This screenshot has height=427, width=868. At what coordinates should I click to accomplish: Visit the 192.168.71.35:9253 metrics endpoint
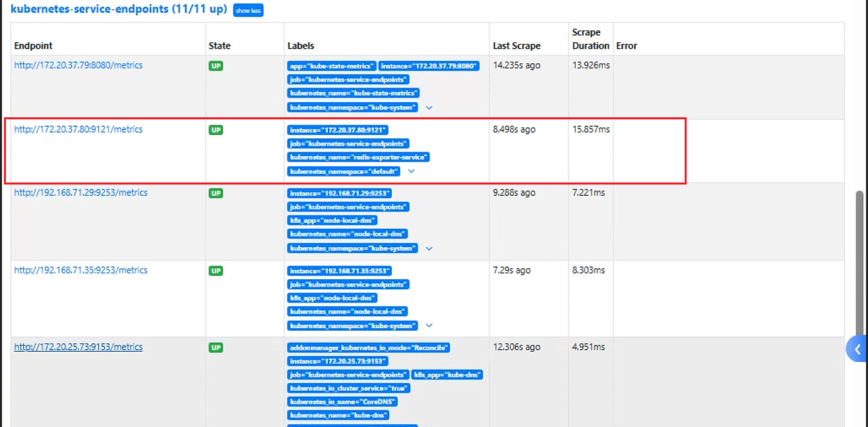tap(81, 270)
